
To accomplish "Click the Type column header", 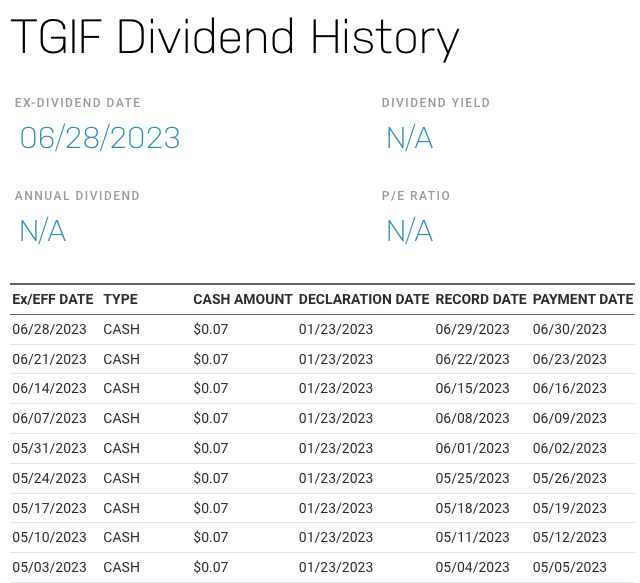I will pyautogui.click(x=121, y=299).
